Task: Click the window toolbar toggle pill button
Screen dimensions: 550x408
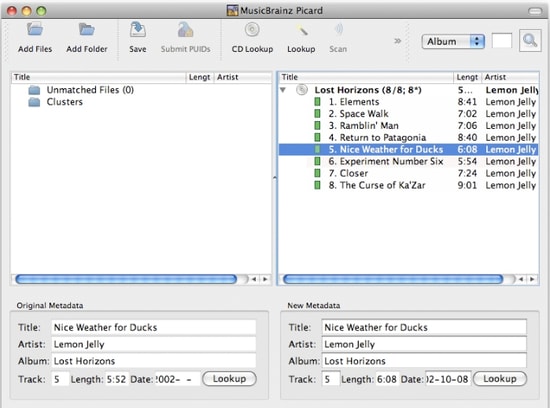Action: [x=535, y=11]
